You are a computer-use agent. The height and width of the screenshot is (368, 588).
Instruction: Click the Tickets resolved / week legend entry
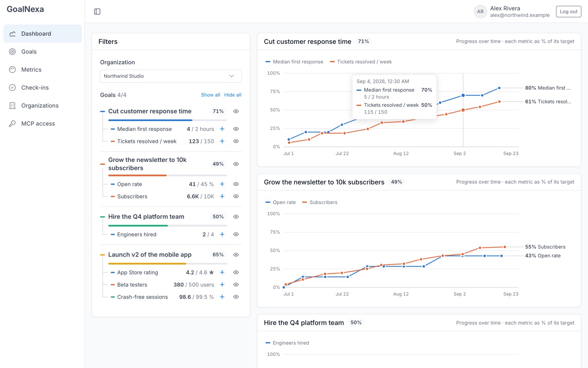361,62
